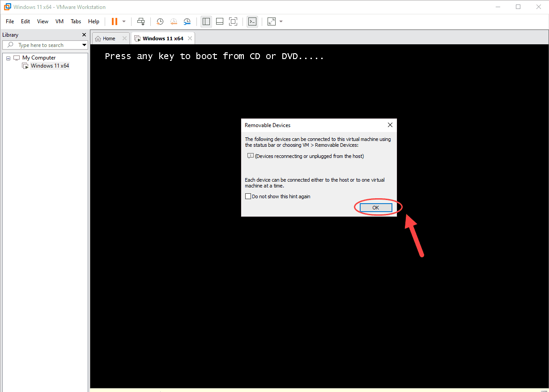Click OK in Removable Devices dialog
The width and height of the screenshot is (549, 392).
375,208
